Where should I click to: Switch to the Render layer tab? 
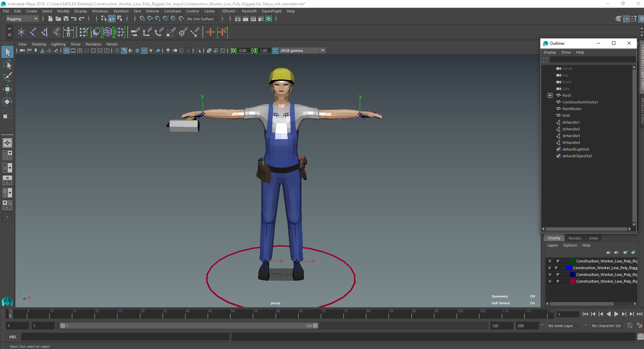[x=575, y=238]
